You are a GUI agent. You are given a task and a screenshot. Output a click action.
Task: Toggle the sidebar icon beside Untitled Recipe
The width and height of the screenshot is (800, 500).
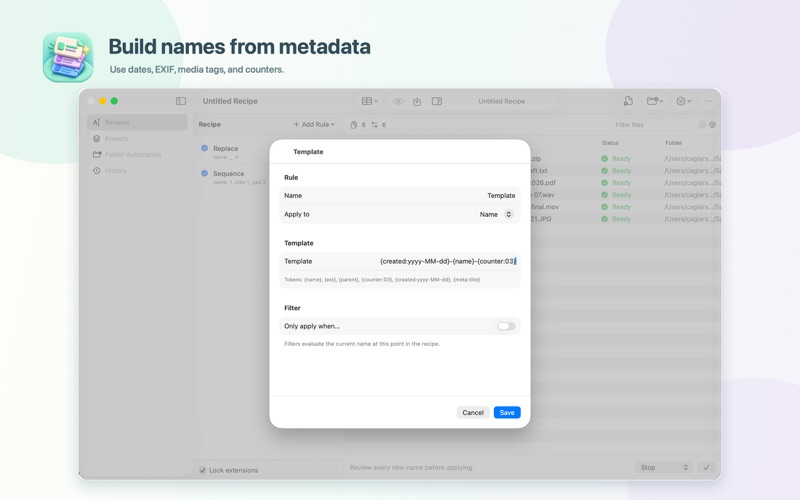[181, 101]
